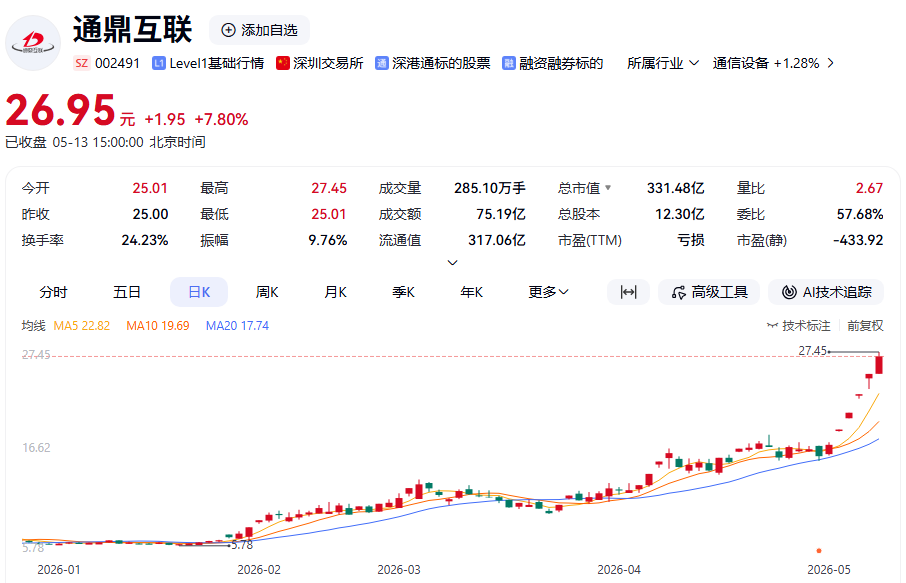Click stock code 002491
This screenshot has width=906, height=583.
pyautogui.click(x=117, y=63)
